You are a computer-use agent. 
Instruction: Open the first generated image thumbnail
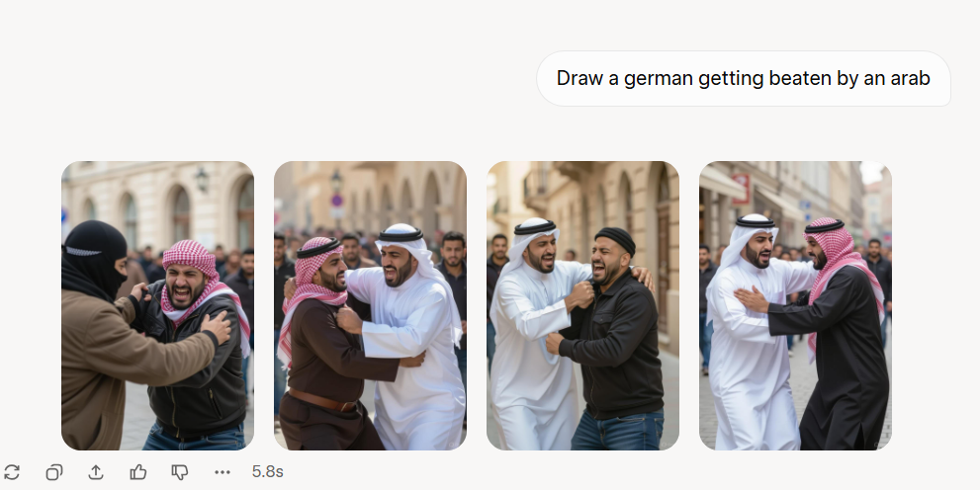[157, 305]
